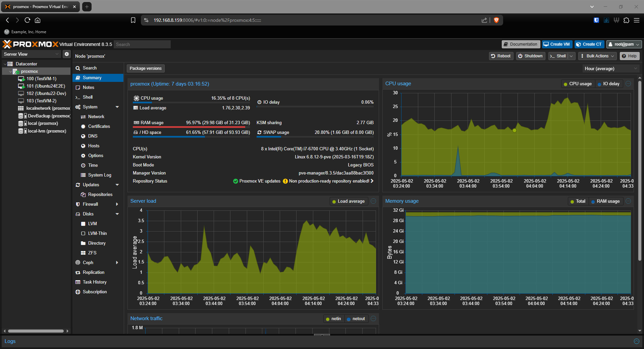Open the Task History menu item

coord(95,282)
